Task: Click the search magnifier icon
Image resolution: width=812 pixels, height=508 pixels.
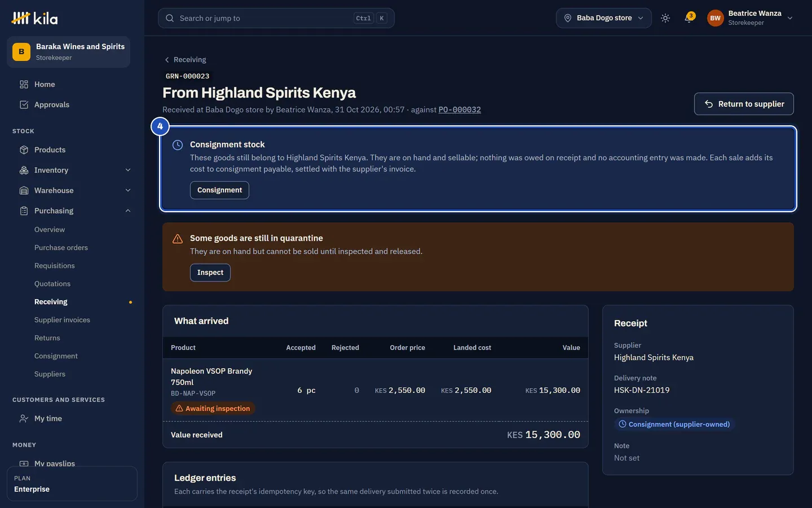Action: click(170, 18)
